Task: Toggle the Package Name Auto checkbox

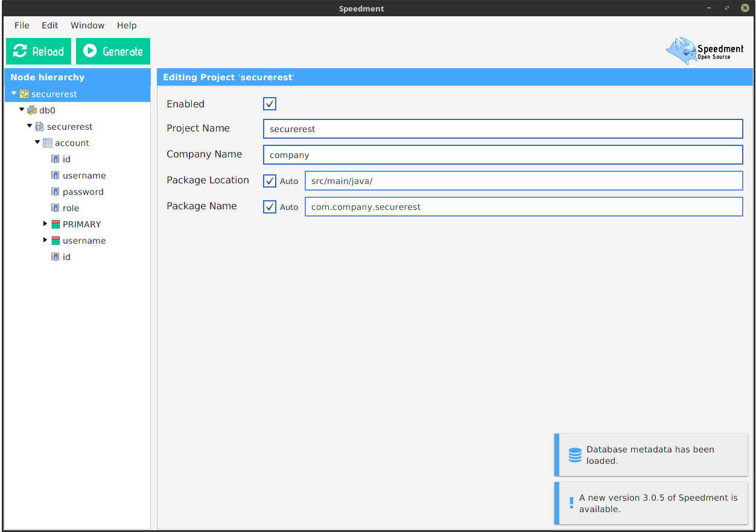Action: [270, 207]
